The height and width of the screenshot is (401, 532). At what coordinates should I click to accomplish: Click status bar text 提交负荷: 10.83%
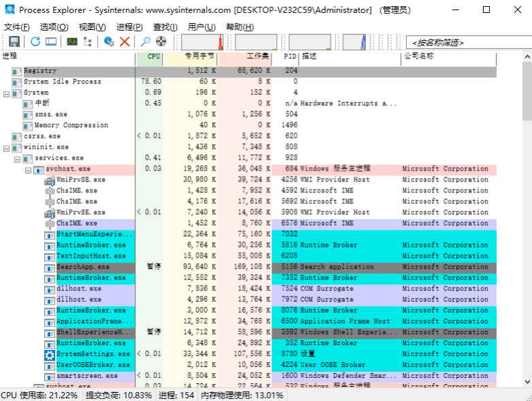pyautogui.click(x=119, y=396)
